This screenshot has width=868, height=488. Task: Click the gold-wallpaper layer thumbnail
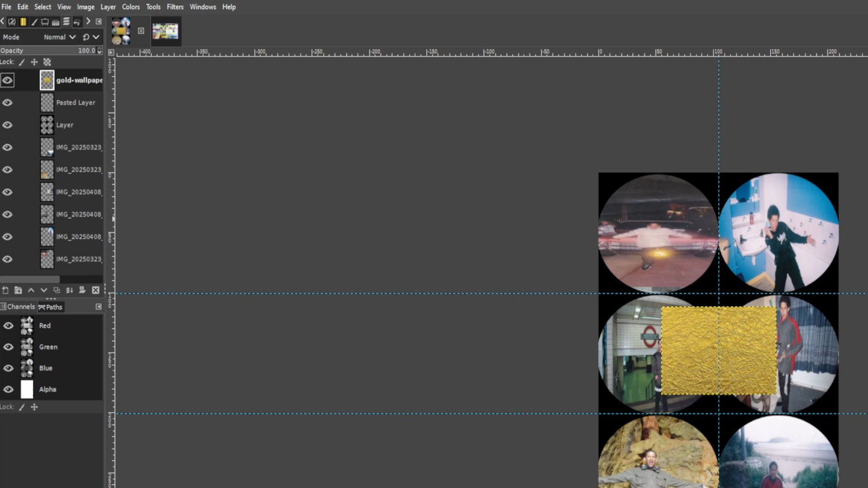tap(47, 80)
